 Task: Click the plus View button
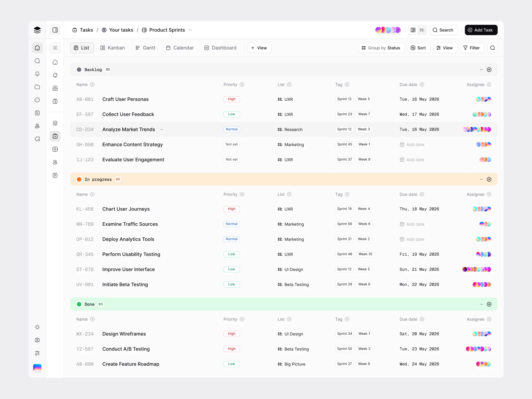[260, 48]
